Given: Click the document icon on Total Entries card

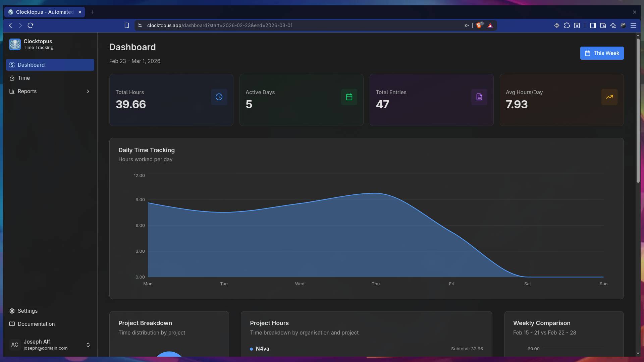Looking at the screenshot, I should pyautogui.click(x=479, y=97).
